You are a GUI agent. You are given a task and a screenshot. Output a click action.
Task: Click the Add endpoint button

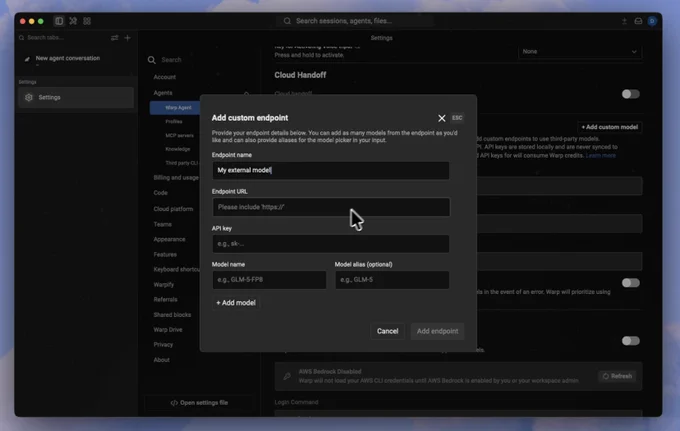(x=437, y=331)
